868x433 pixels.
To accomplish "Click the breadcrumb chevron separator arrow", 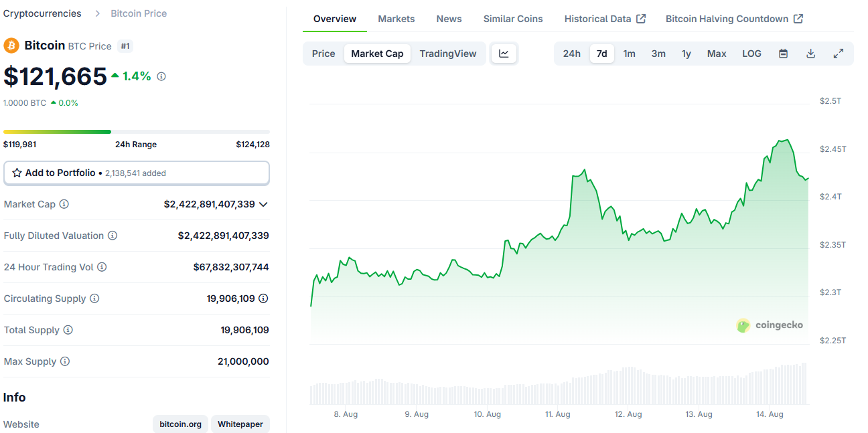I will [96, 13].
